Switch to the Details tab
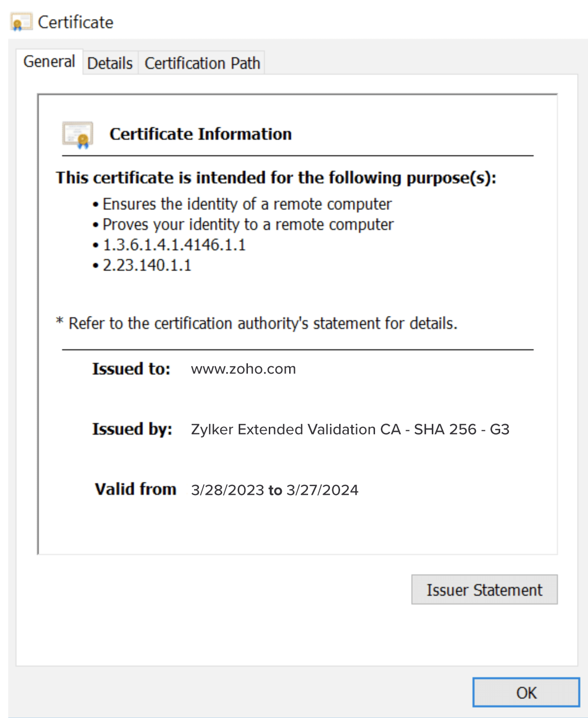Viewport: 588px width, 718px height. [x=110, y=63]
